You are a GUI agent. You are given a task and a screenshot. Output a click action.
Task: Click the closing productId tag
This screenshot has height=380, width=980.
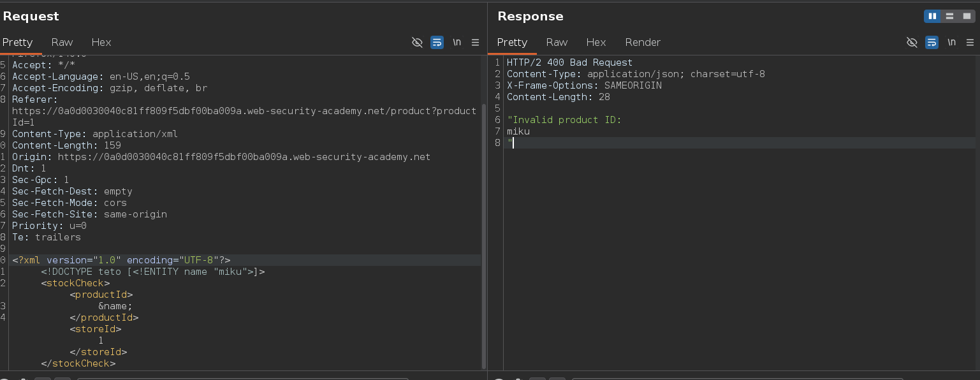[104, 318]
